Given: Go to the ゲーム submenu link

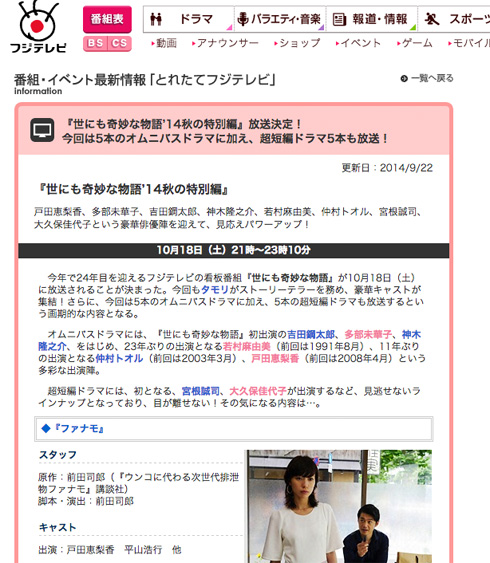Looking at the screenshot, I should coord(414,43).
